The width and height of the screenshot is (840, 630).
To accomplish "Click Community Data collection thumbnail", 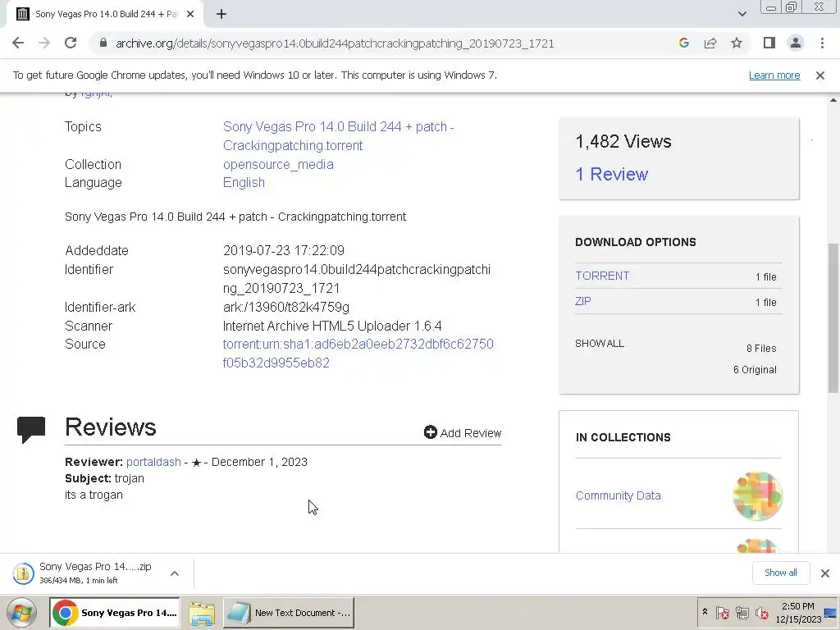I will coord(757,496).
